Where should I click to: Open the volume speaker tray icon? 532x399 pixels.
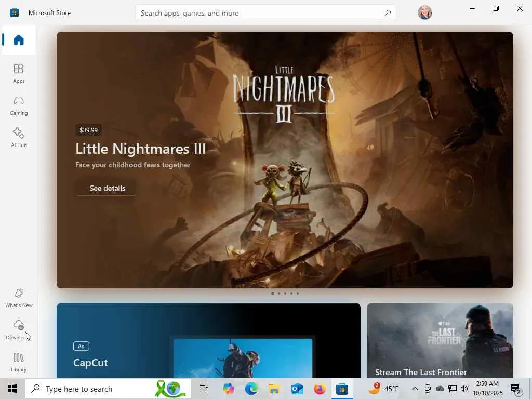pos(464,389)
